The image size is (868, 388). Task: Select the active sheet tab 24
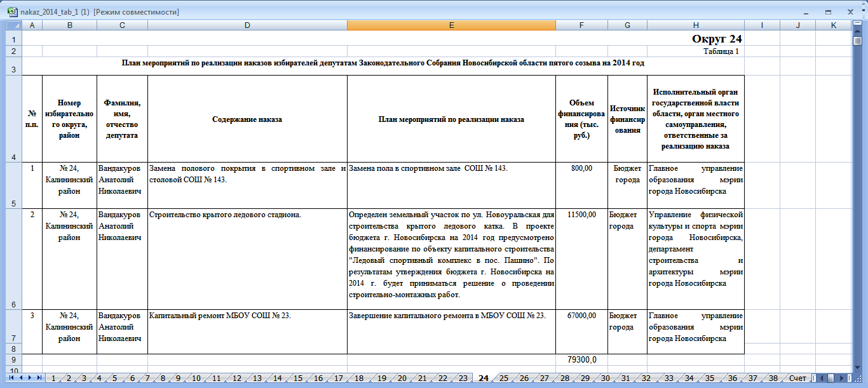click(484, 378)
